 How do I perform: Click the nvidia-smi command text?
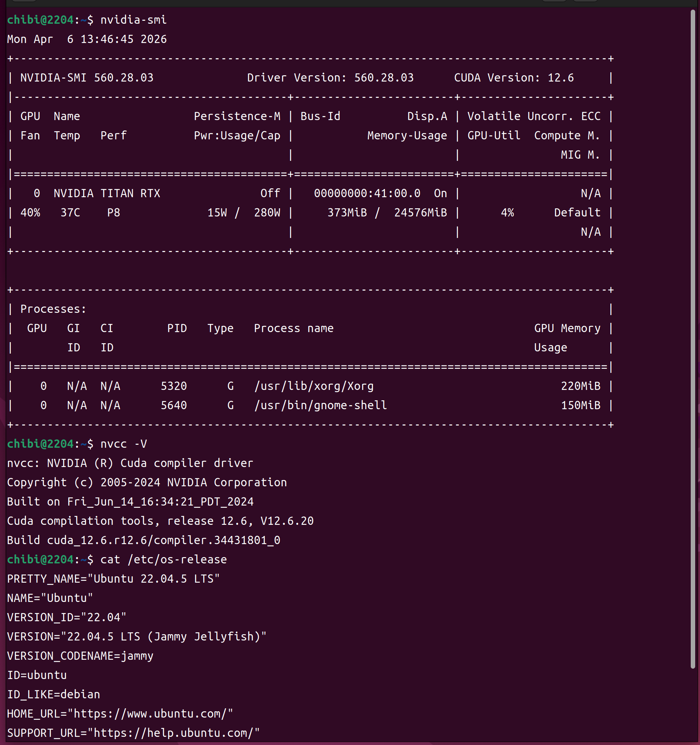(133, 20)
